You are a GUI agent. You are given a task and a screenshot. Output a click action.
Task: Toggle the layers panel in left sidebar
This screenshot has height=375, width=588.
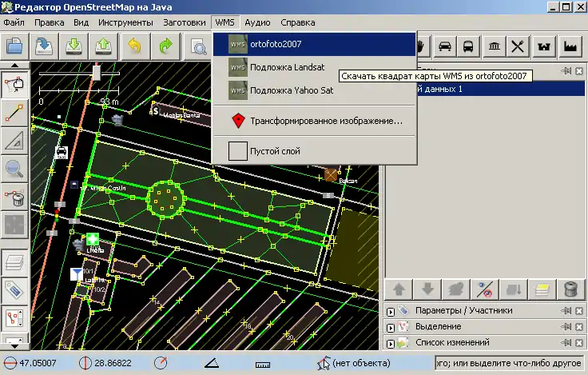14,261
